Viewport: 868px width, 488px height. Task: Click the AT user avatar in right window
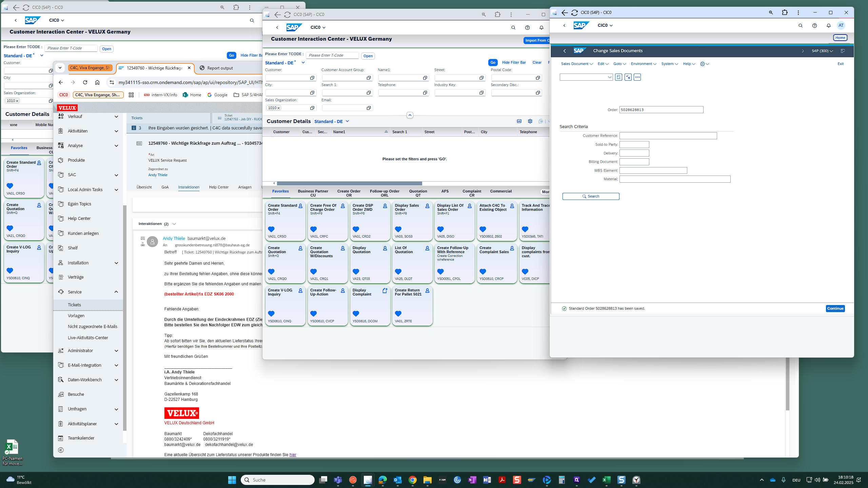click(841, 25)
